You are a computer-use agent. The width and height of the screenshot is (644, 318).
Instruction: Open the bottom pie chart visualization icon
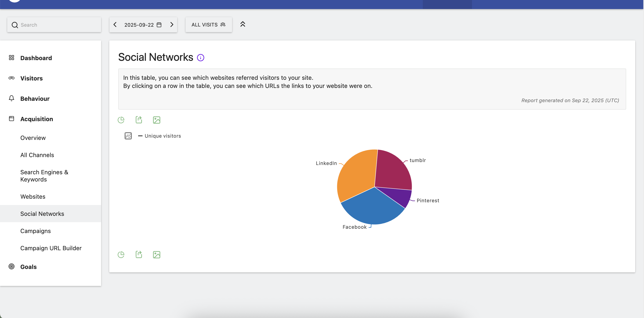pos(121,255)
